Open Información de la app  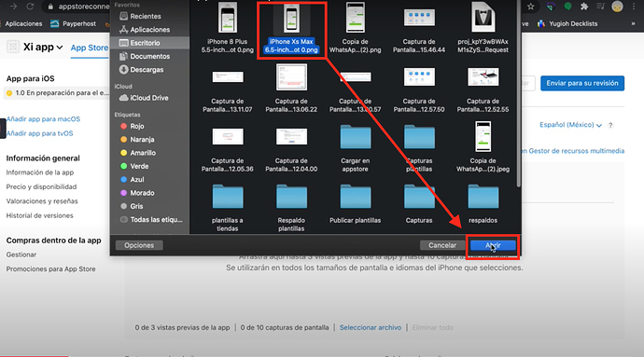point(40,172)
